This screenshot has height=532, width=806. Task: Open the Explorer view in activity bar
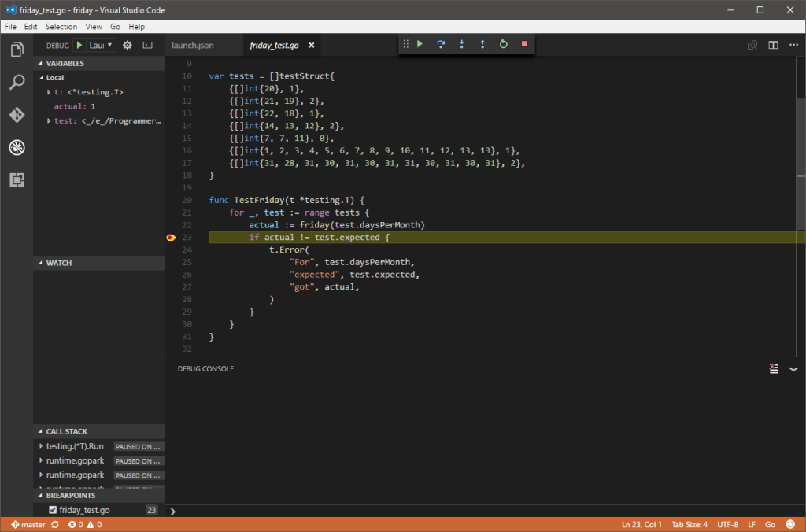pyautogui.click(x=17, y=50)
